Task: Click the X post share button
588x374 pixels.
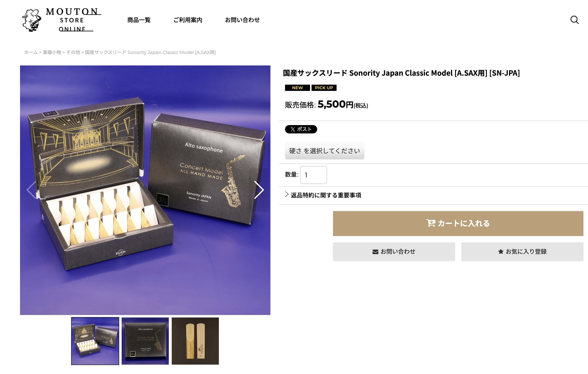Action: pyautogui.click(x=301, y=129)
